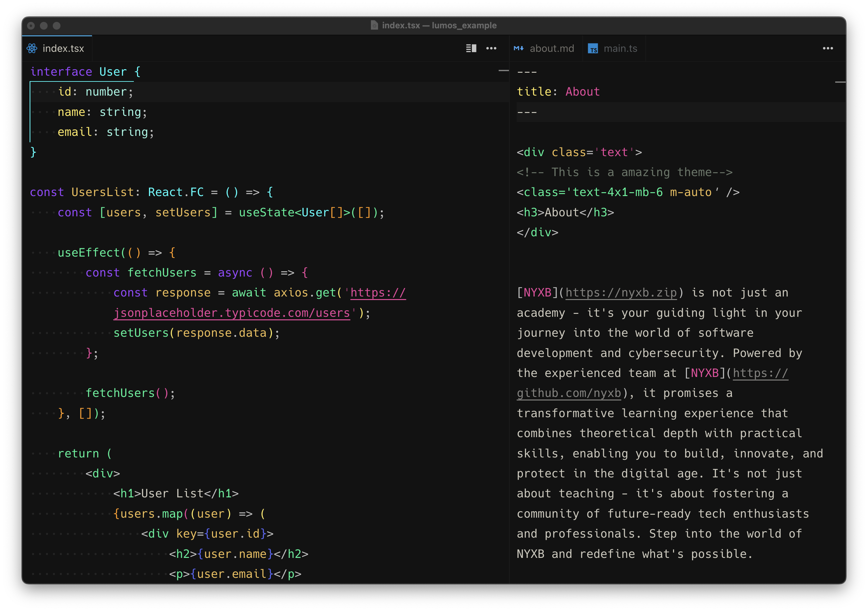Minimize the window using the middle title bar button
Screen dimensions: 868x611
pos(44,26)
